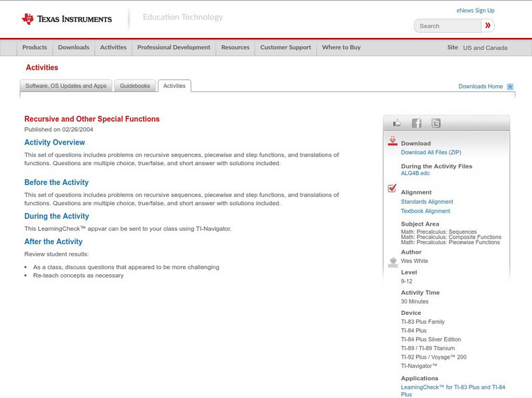The image size is (532, 398).
Task: Click the Site label in navigation bar
Action: click(452, 47)
